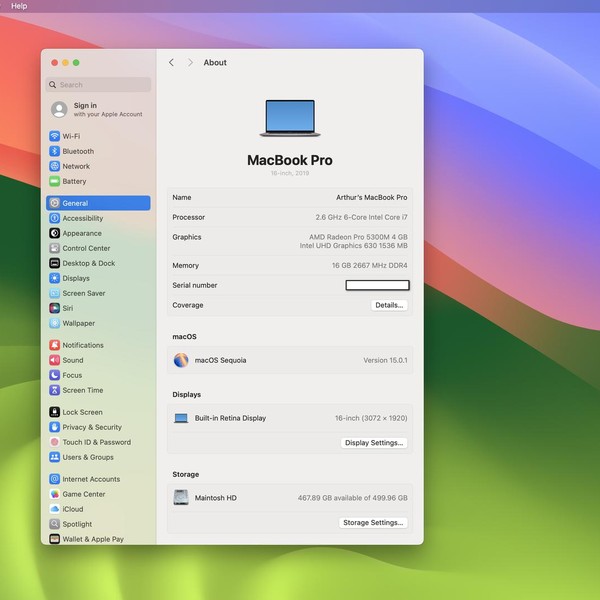Open Notifications bell icon

click(x=54, y=345)
